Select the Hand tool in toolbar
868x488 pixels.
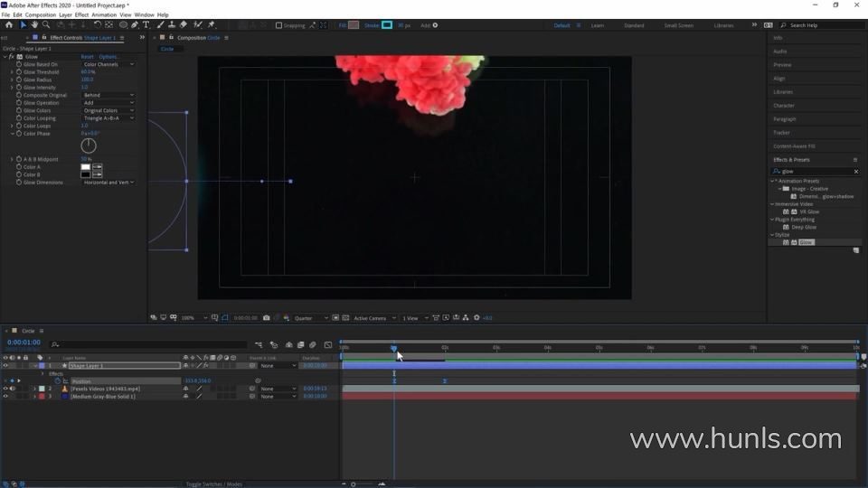34,25
